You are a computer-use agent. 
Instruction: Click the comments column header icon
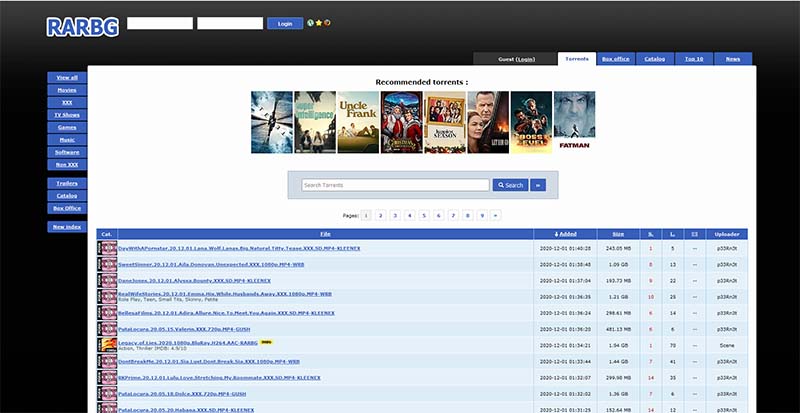click(x=694, y=234)
